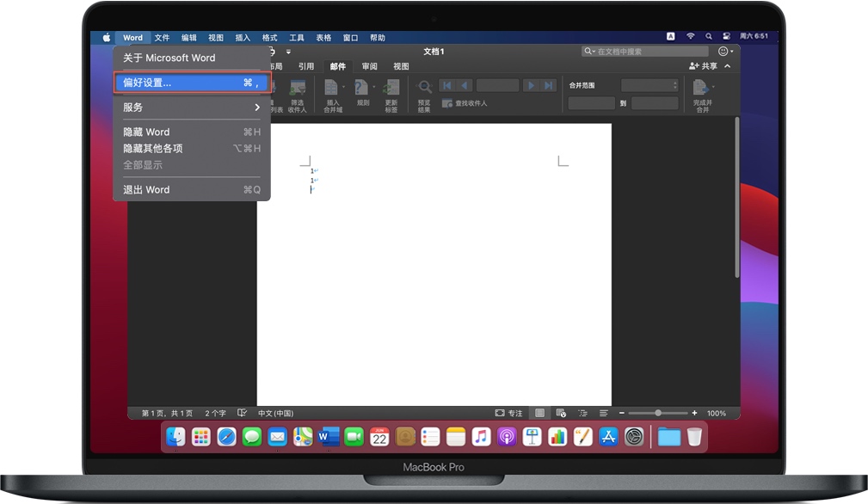Image resolution: width=868 pixels, height=504 pixels.
Task: Switch to the Review ribbon tab
Action: [369, 66]
